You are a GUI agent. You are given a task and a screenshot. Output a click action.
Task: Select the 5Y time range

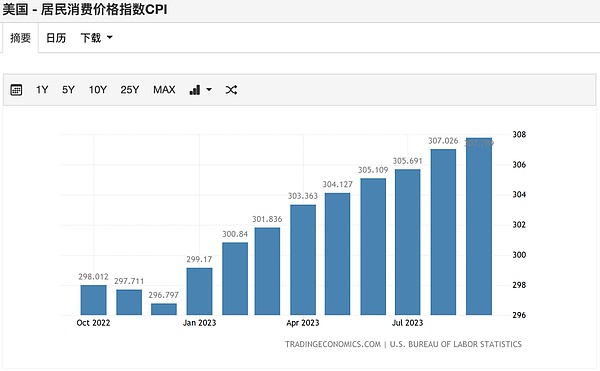(x=68, y=90)
